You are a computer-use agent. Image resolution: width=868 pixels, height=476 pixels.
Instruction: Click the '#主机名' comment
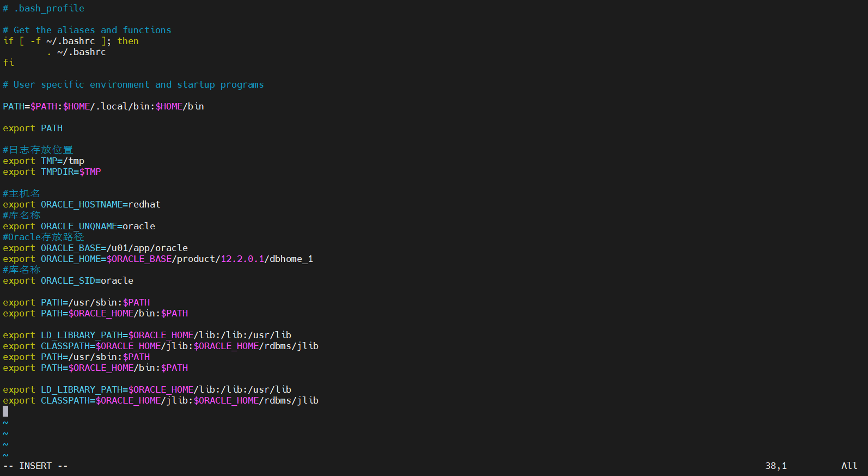(21, 193)
